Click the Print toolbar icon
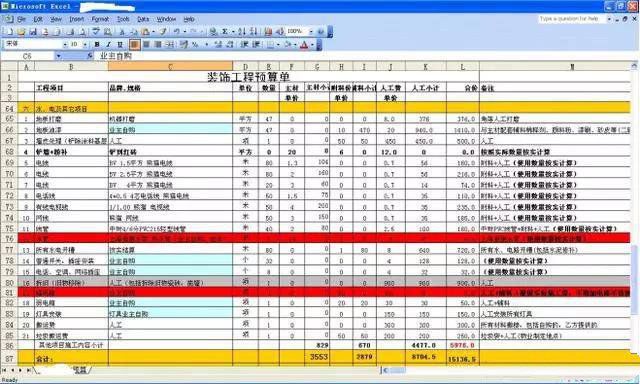Image resolution: width=640 pixels, height=384 pixels. tap(70, 31)
